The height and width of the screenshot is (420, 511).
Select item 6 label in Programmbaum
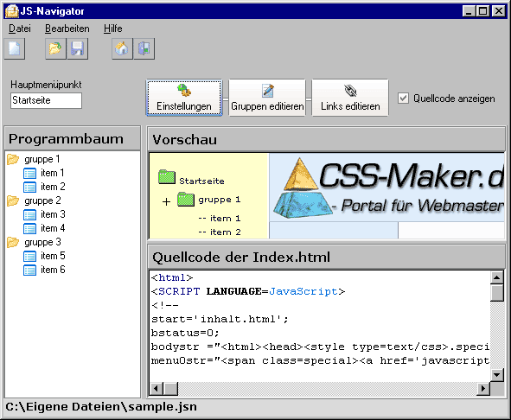[53, 270]
